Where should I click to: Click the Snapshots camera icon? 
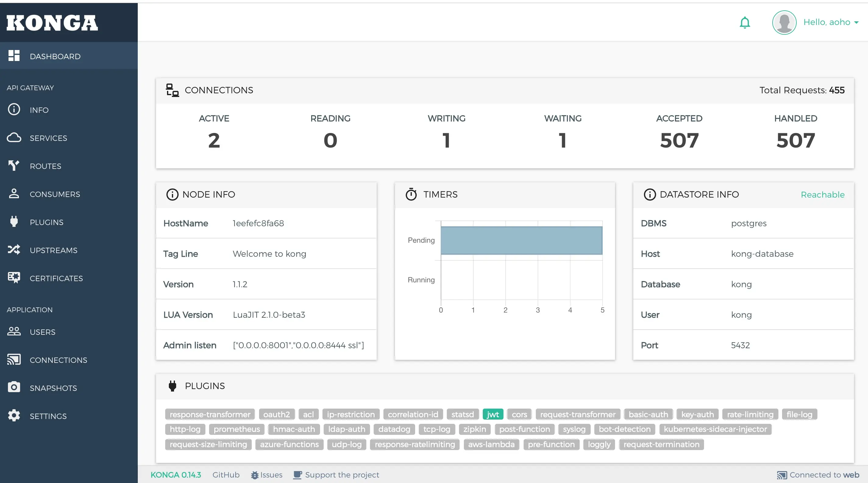click(14, 387)
